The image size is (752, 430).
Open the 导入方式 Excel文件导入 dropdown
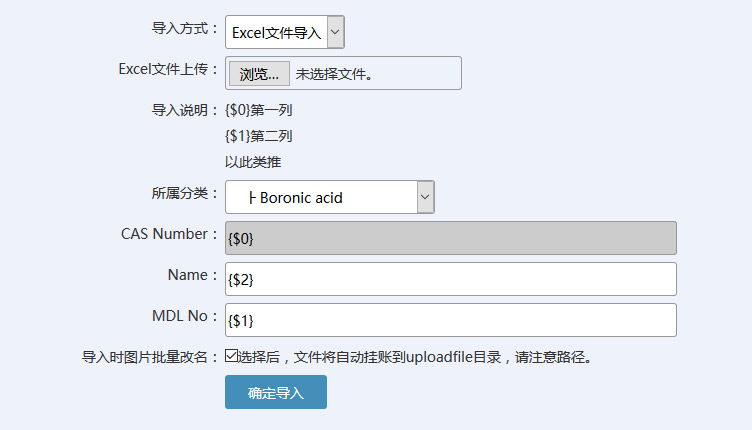coord(276,32)
